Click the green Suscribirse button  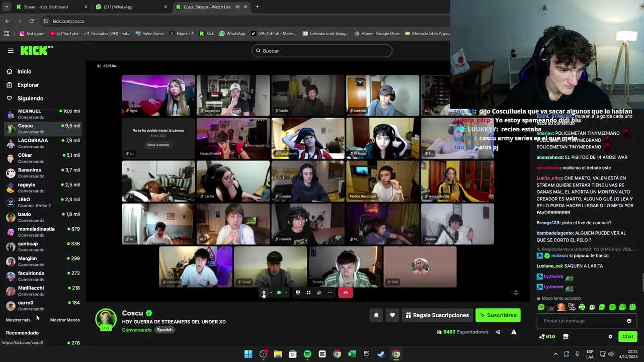tap(498, 315)
